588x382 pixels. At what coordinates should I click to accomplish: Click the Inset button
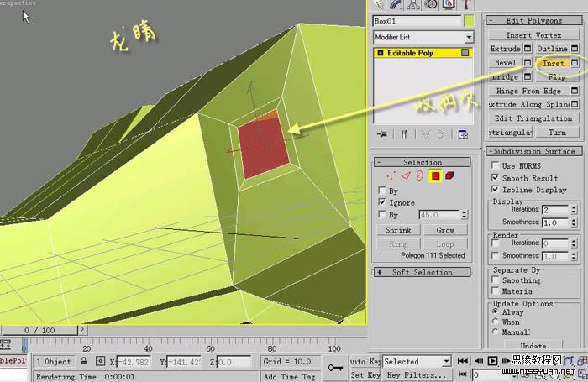[x=553, y=63]
